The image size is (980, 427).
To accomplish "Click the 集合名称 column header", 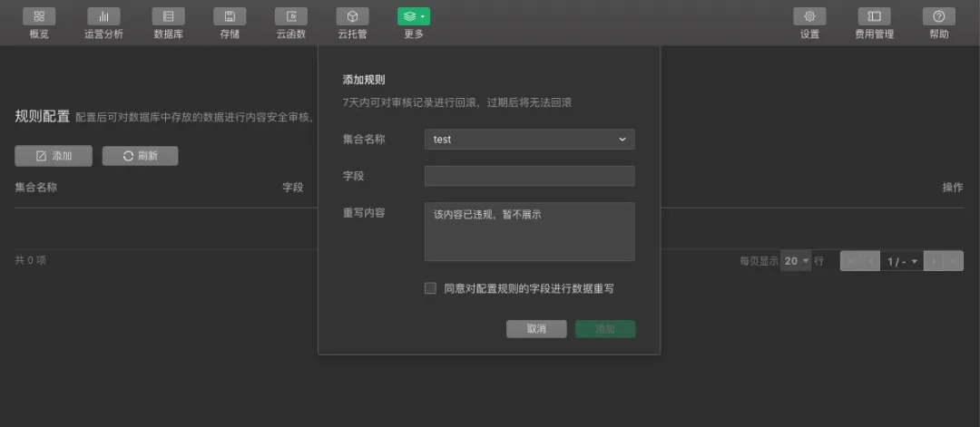I will [36, 188].
